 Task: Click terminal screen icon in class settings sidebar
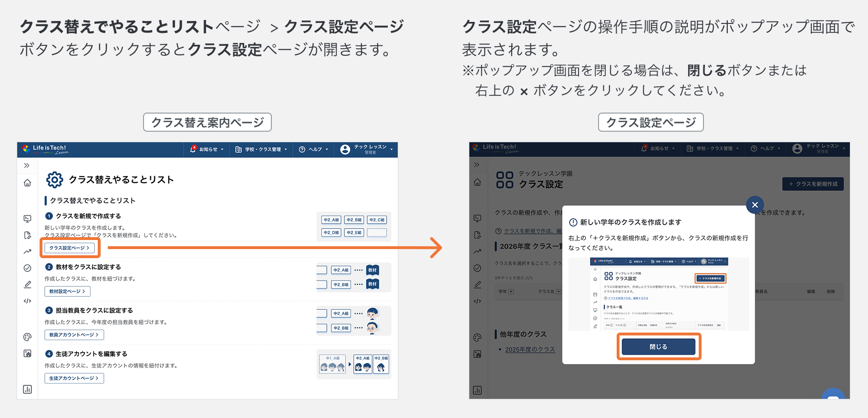point(477,218)
